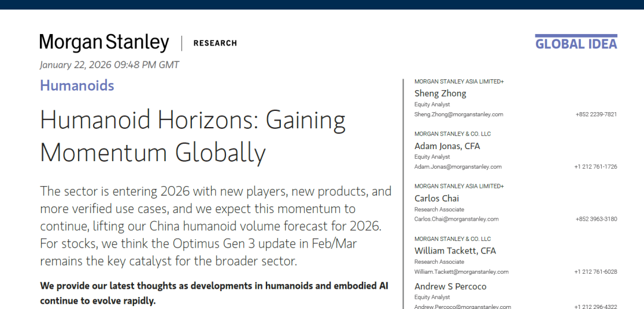Click the Morgan Stanley logo
644x309 pixels.
(x=104, y=43)
